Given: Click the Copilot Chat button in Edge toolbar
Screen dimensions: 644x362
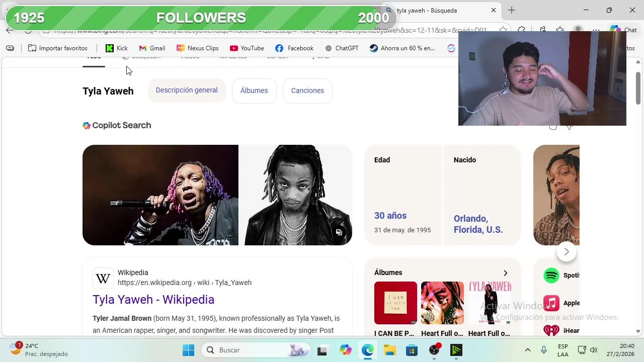Looking at the screenshot, I should pyautogui.click(x=623, y=30).
